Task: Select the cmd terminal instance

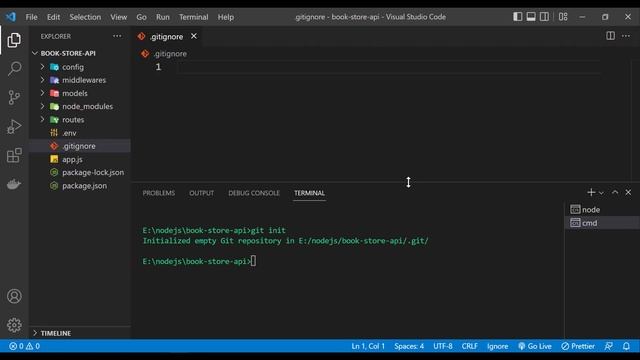Action: 602,223
